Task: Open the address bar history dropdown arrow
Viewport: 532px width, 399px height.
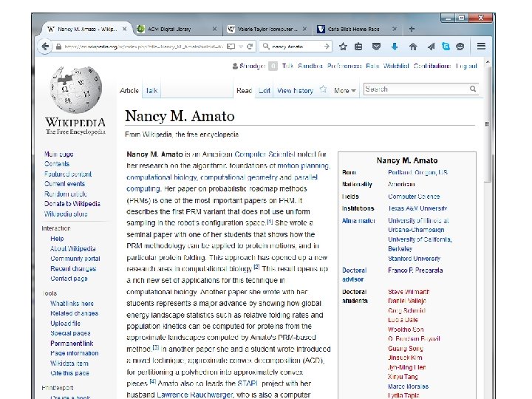Action: coord(241,47)
